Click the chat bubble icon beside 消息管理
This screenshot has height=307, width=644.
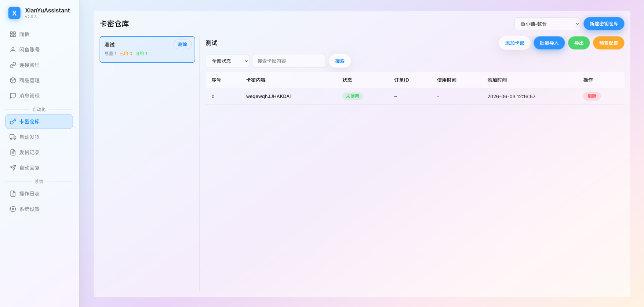[x=13, y=96]
